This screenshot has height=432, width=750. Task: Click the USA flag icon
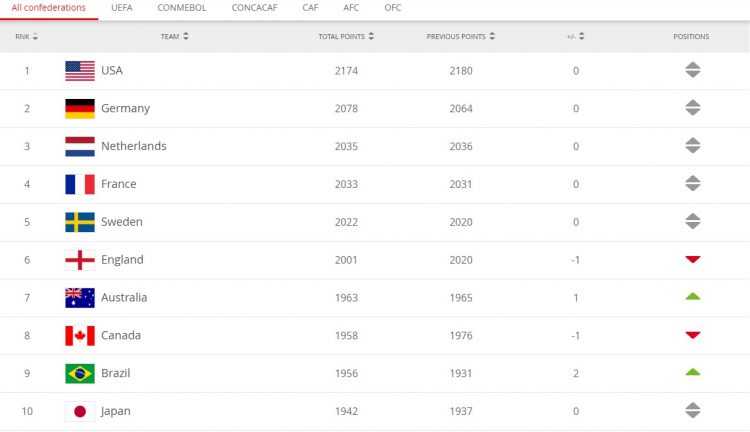point(80,70)
